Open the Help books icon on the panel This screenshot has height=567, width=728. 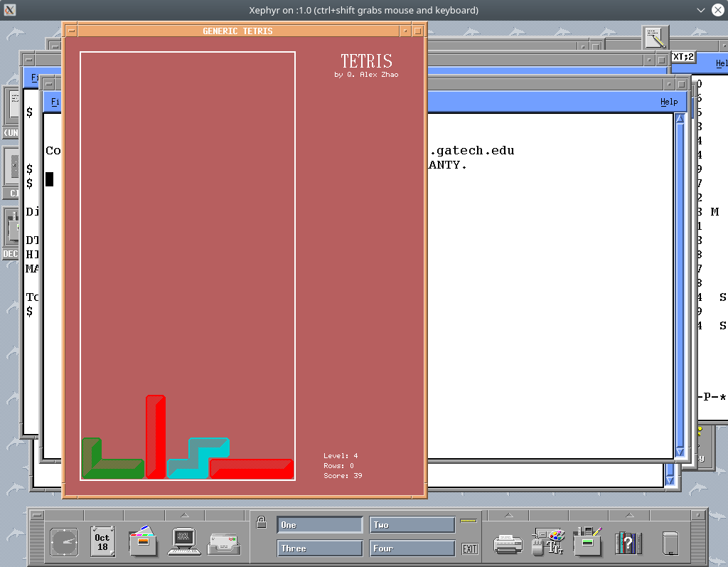[x=630, y=542]
